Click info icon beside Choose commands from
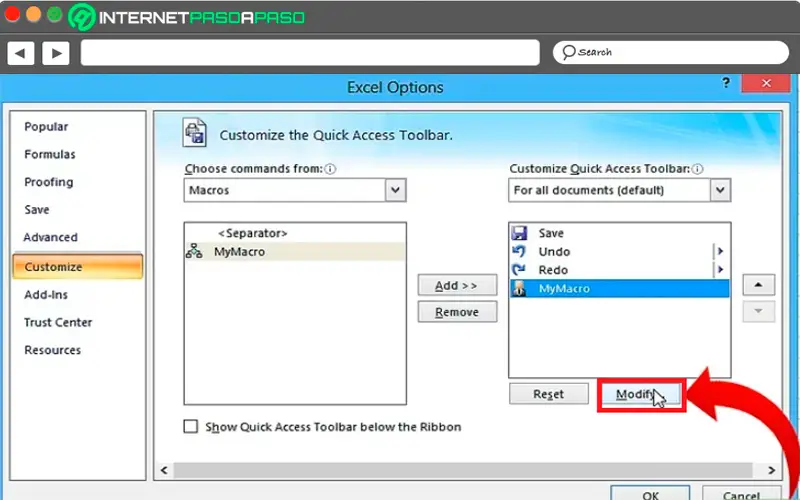 pyautogui.click(x=331, y=169)
